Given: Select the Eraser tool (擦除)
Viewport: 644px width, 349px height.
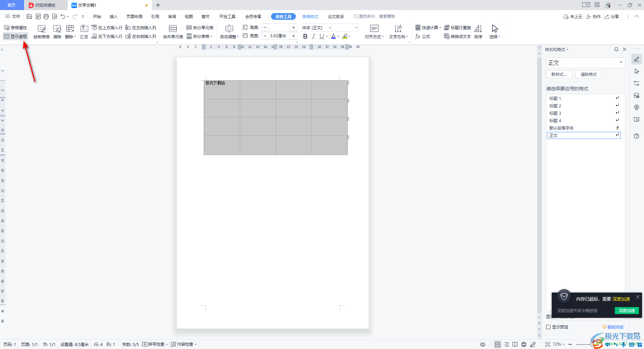Looking at the screenshot, I should (x=57, y=32).
